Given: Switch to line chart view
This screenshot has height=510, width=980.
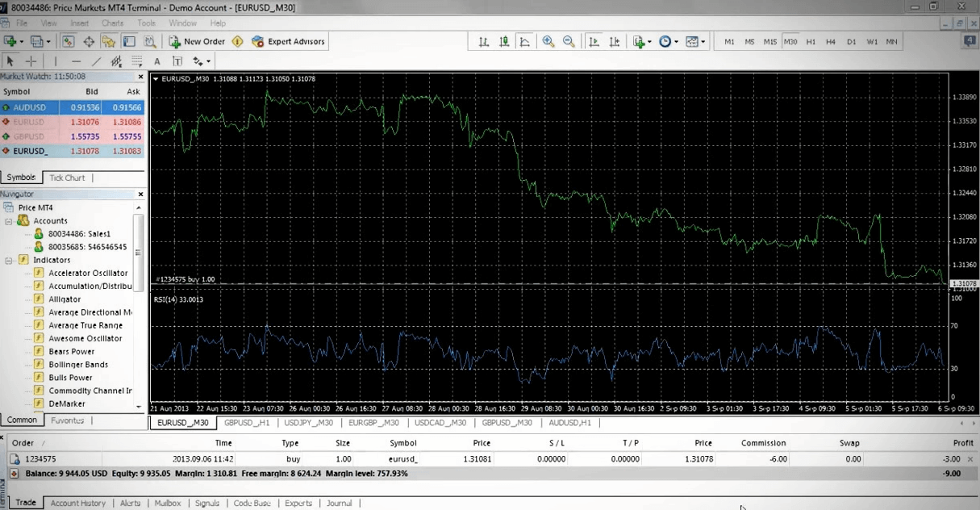Looking at the screenshot, I should pyautogui.click(x=526, y=40).
